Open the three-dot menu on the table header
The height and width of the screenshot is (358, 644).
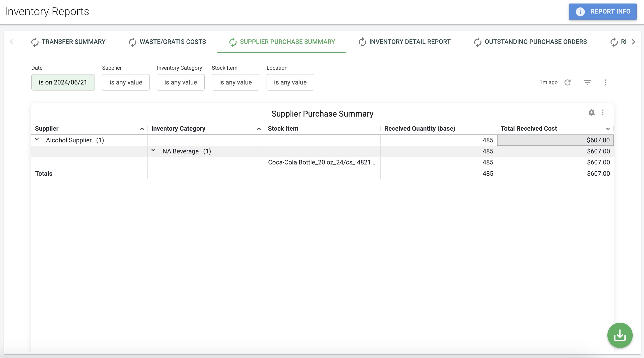pyautogui.click(x=603, y=113)
